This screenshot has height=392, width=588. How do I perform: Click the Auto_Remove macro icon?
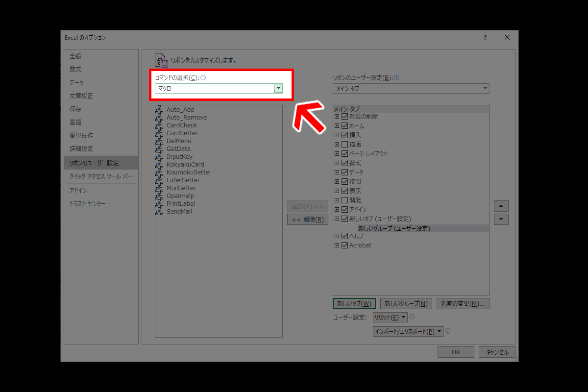[159, 118]
